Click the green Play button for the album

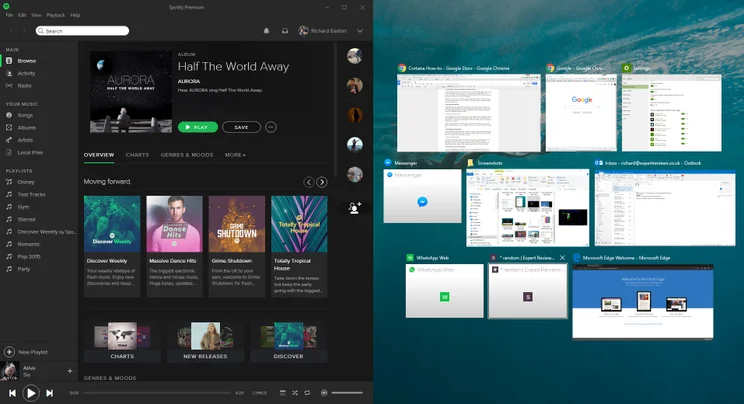[x=198, y=127]
